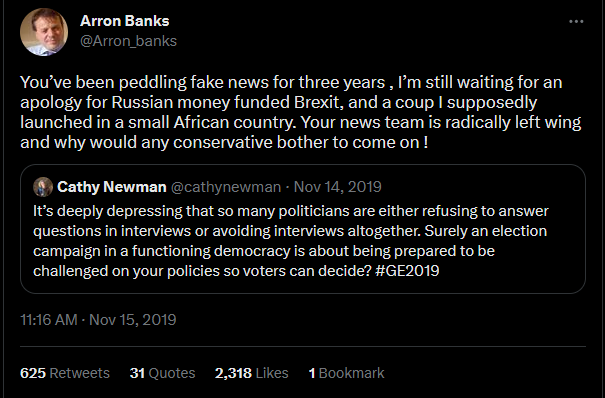This screenshot has height=398, width=605.
Task: Click the 625 retweet number
Action: click(x=33, y=373)
